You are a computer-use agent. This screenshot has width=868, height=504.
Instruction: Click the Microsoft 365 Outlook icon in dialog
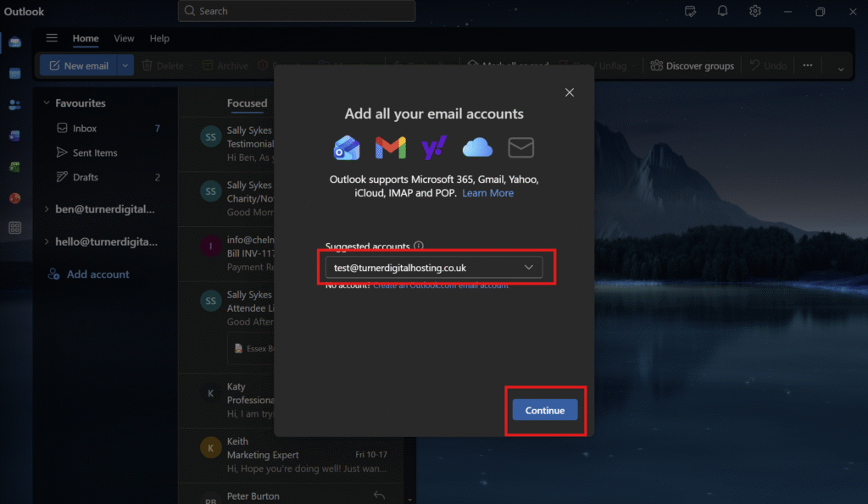click(x=347, y=147)
